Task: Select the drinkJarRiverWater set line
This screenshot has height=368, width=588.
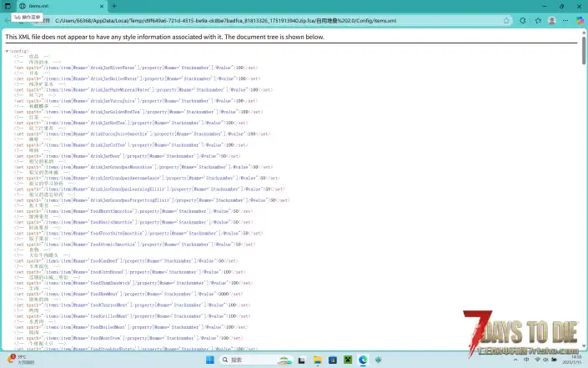Action: pos(136,68)
